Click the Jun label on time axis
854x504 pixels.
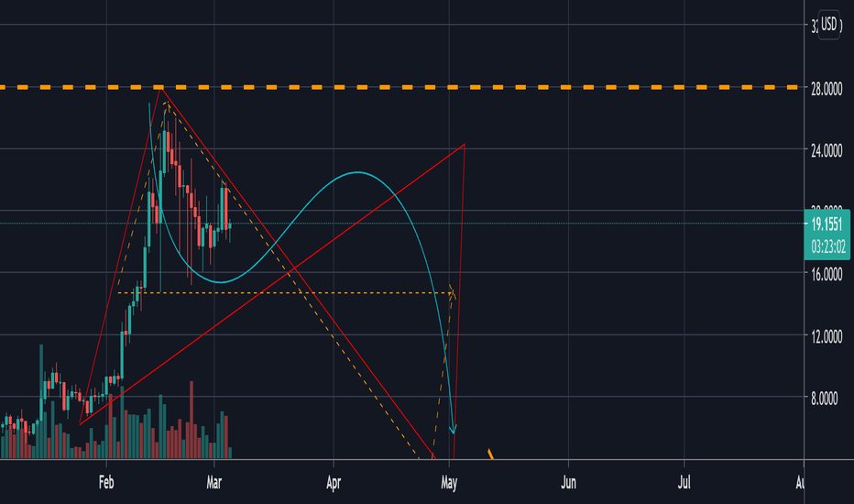point(568,482)
